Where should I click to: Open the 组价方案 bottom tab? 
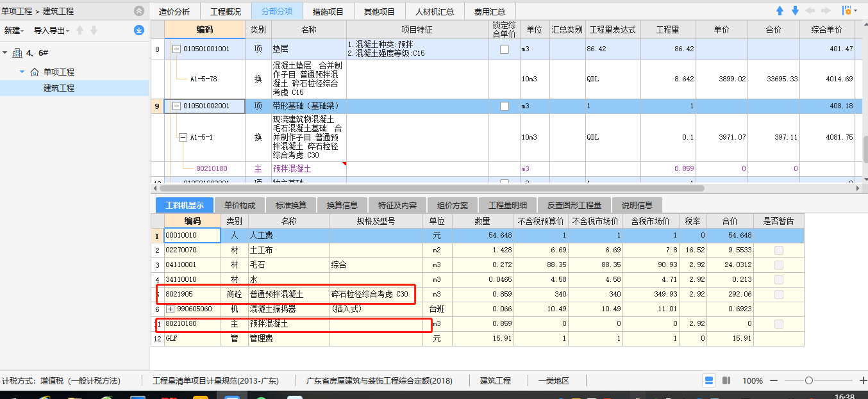(x=453, y=206)
